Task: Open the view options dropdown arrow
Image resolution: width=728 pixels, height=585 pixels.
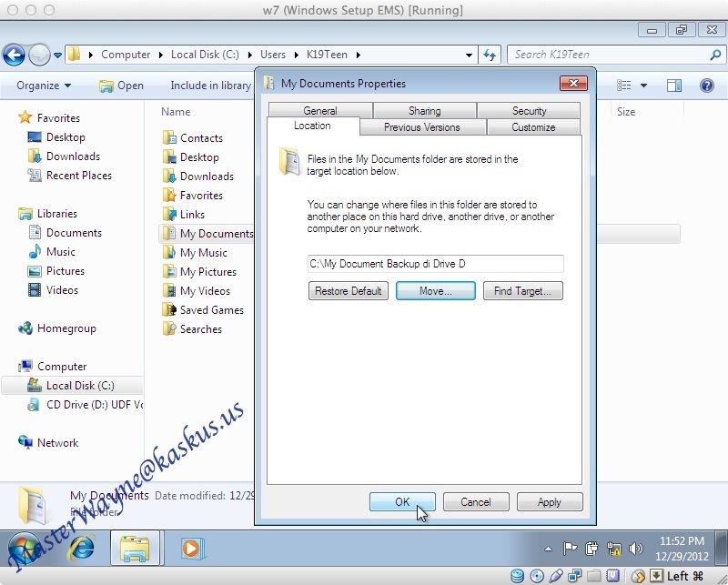Action: 643,86
